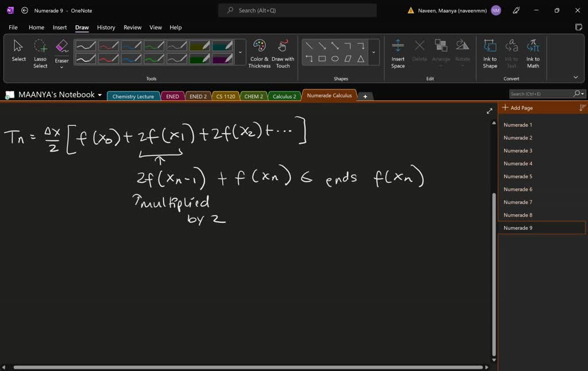Switch to the Calculus 2 section tab
This screenshot has height=371, width=588.
point(284,96)
